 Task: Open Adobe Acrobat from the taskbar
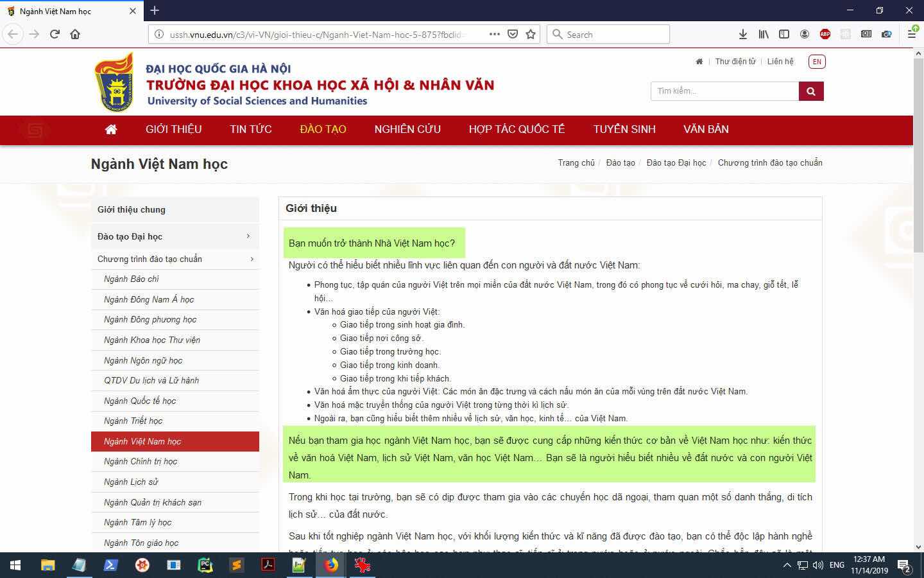coord(268,565)
